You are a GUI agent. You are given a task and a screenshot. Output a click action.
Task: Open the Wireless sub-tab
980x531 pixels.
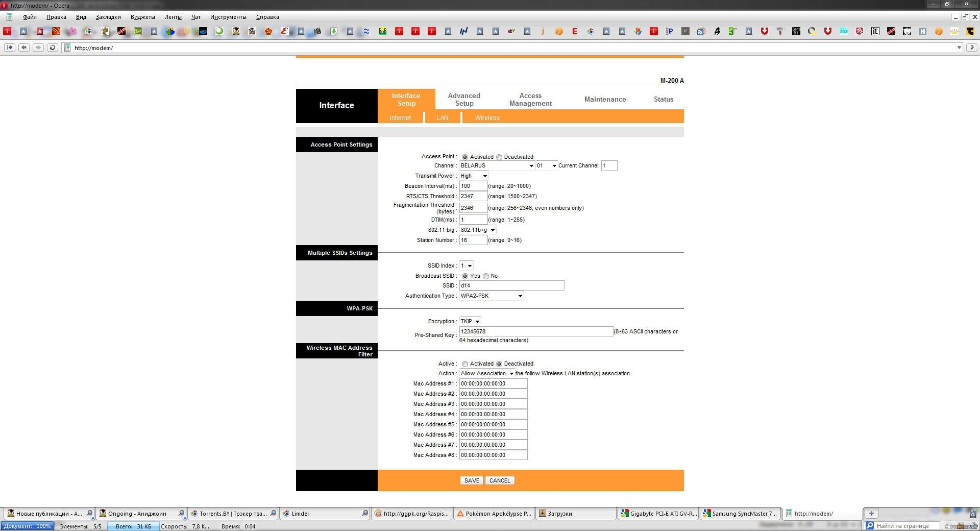487,117
